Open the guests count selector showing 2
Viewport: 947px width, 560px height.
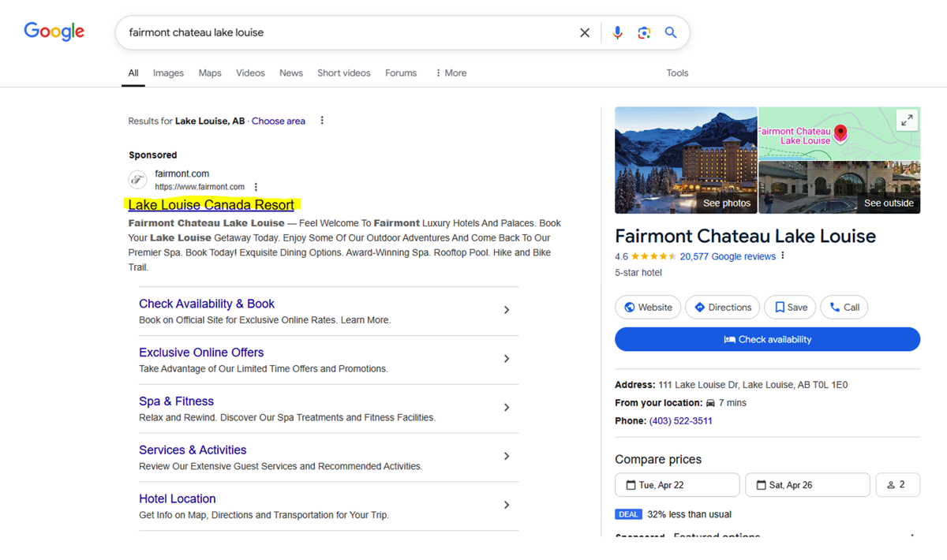[x=897, y=485]
